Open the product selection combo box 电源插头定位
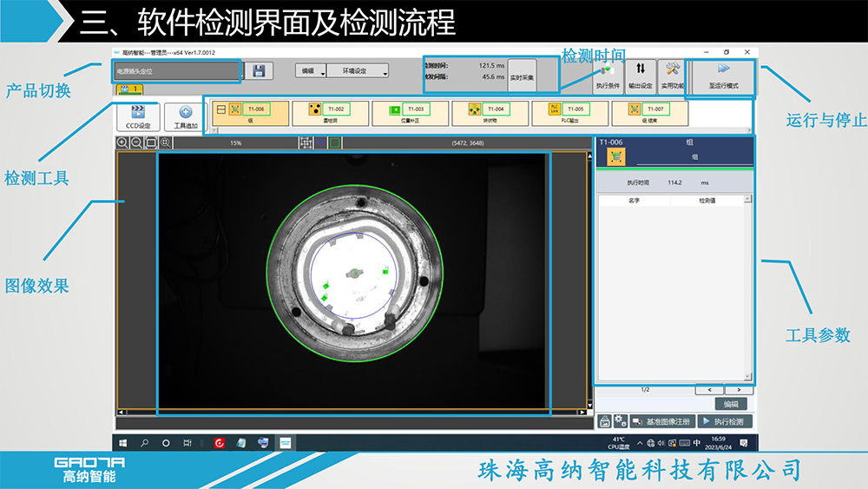The height and width of the screenshot is (489, 868). pos(178,71)
